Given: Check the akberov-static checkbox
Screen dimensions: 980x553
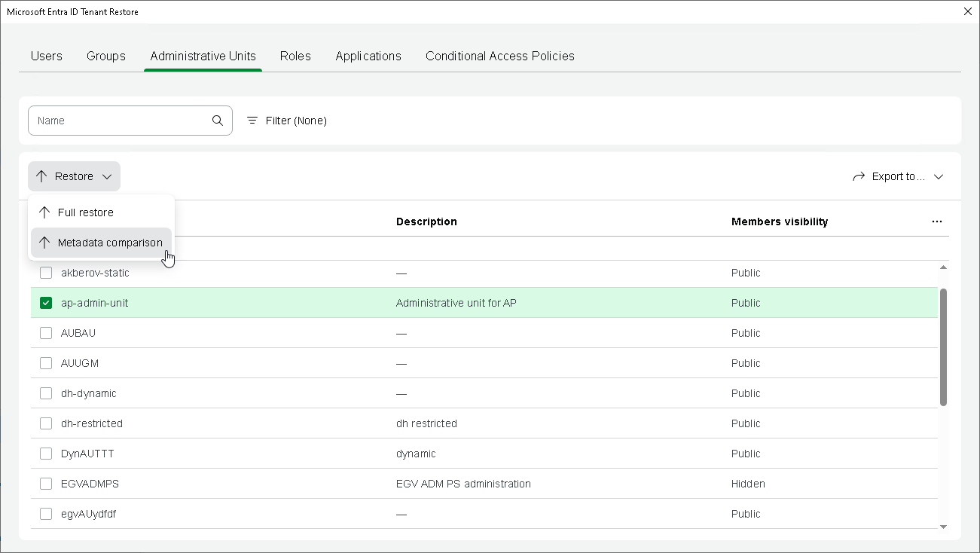Looking at the screenshot, I should pos(46,273).
